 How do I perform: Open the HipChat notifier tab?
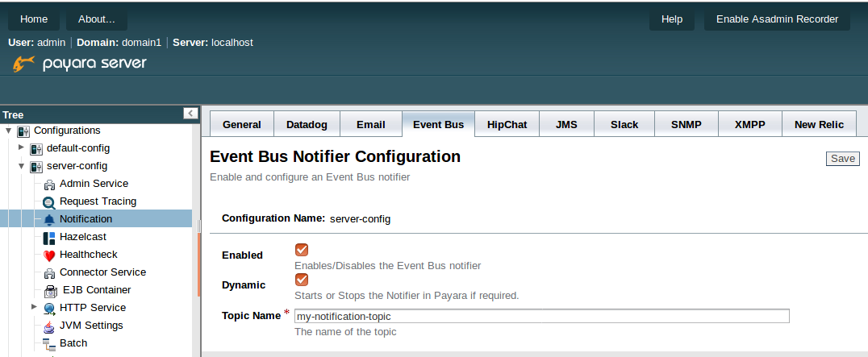507,124
